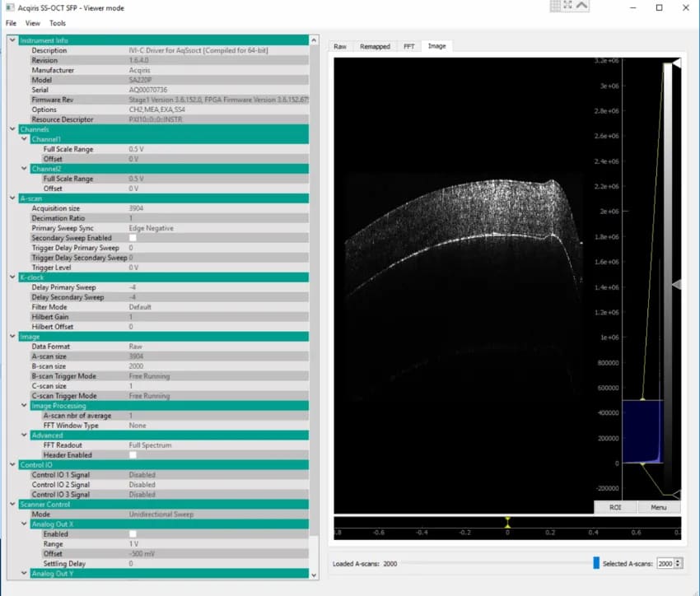Switch to the FFT tab
Screen dimensions: 700x596
click(408, 46)
